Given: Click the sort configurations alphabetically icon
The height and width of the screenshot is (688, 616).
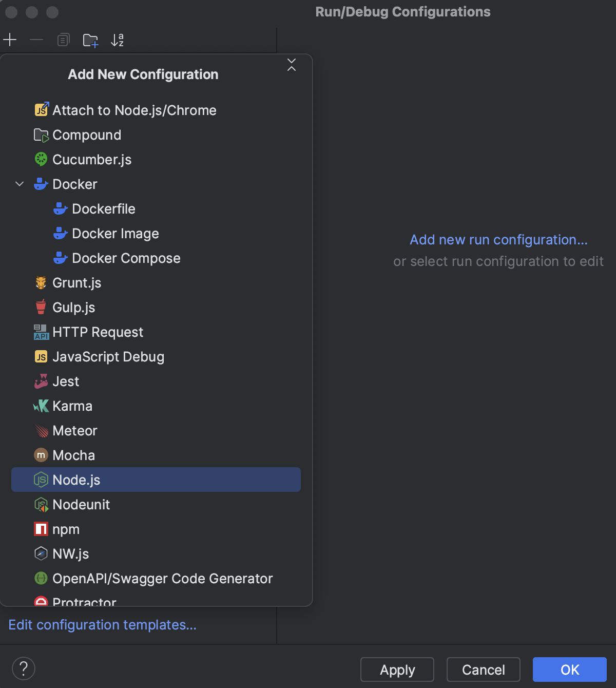Looking at the screenshot, I should (117, 40).
